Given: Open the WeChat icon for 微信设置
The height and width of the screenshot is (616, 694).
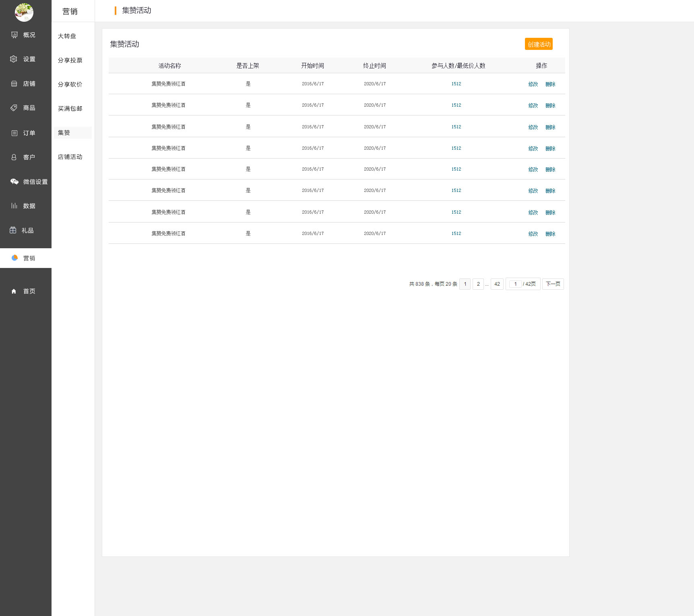Looking at the screenshot, I should (14, 182).
